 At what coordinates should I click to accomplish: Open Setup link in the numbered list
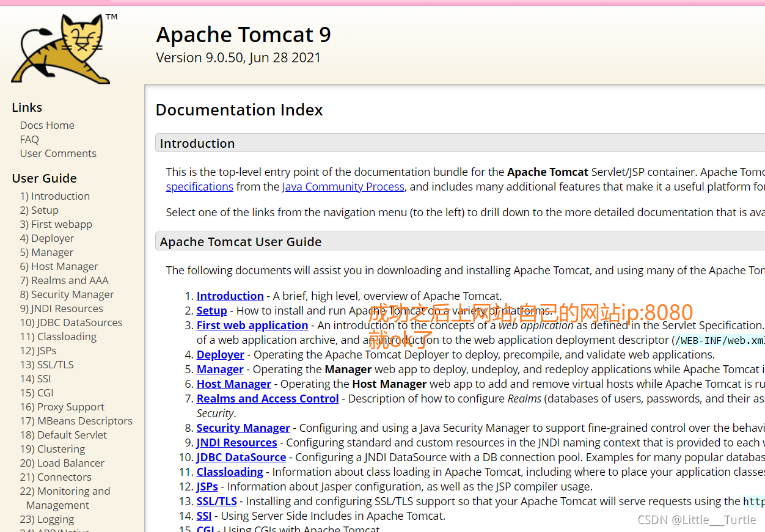pyautogui.click(x=212, y=310)
